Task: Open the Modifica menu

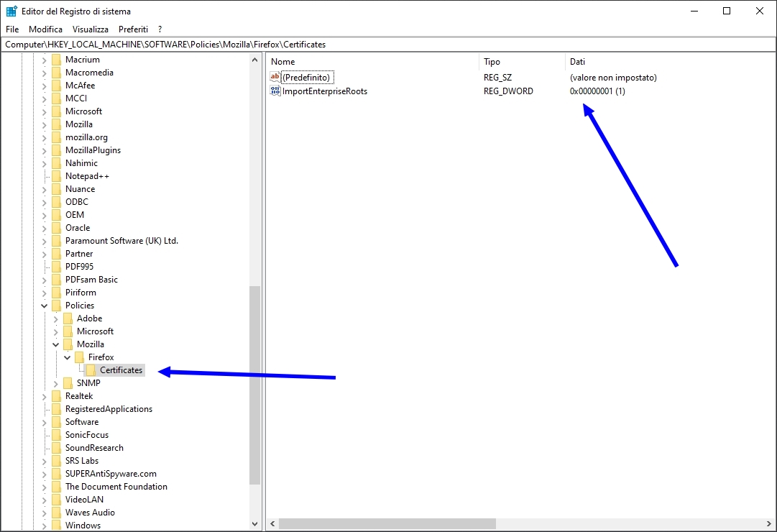Action: [45, 29]
